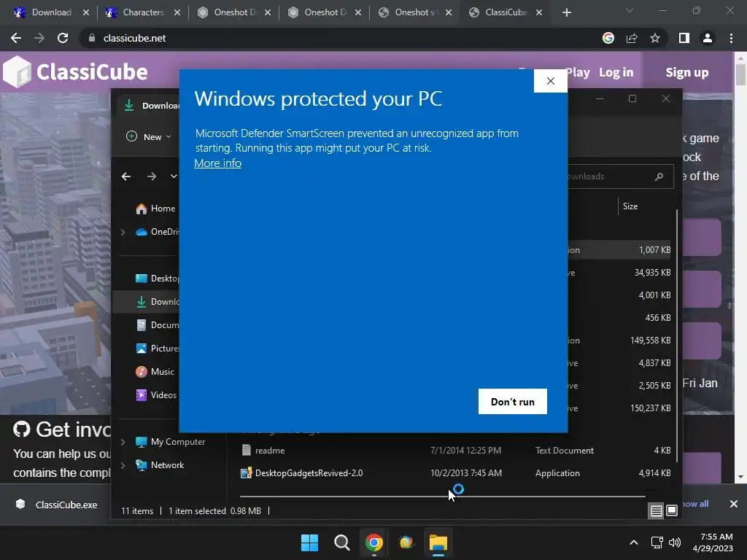Close the SmartScreen dialog with X
The height and width of the screenshot is (560, 747).
pyautogui.click(x=551, y=81)
